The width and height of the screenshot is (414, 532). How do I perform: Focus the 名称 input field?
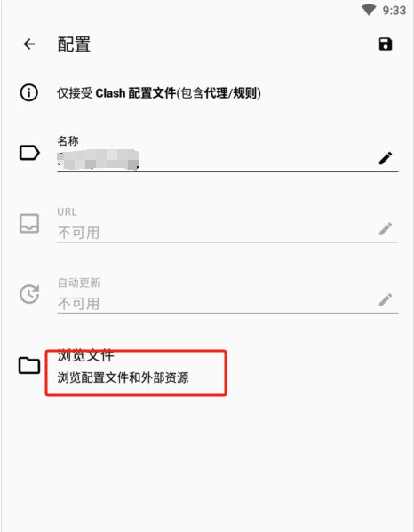click(227, 160)
